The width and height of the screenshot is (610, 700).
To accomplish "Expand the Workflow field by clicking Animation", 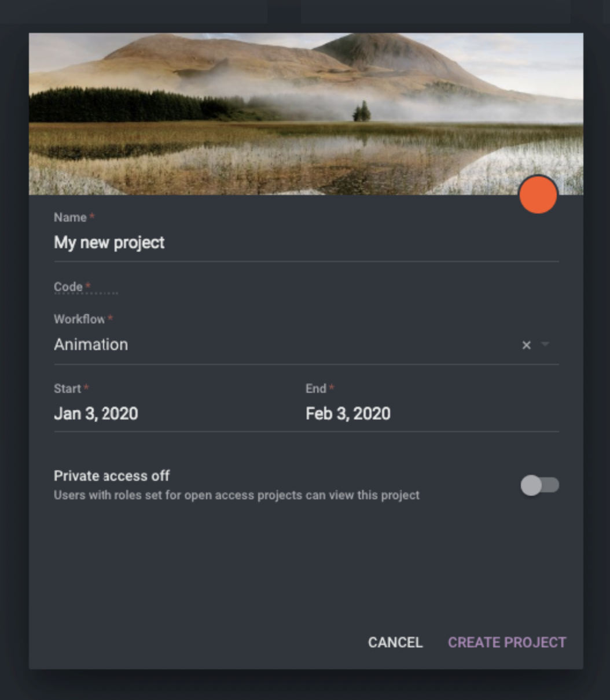I will click(x=91, y=344).
